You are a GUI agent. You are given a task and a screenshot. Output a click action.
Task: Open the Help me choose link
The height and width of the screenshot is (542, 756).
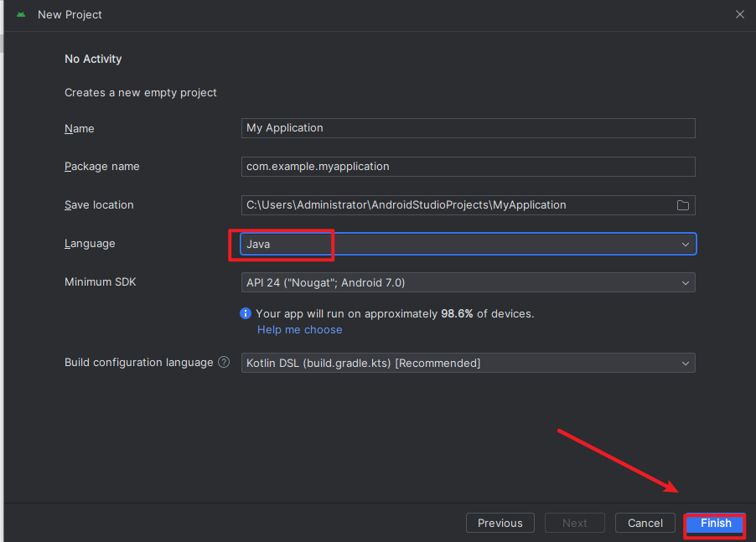click(x=299, y=330)
